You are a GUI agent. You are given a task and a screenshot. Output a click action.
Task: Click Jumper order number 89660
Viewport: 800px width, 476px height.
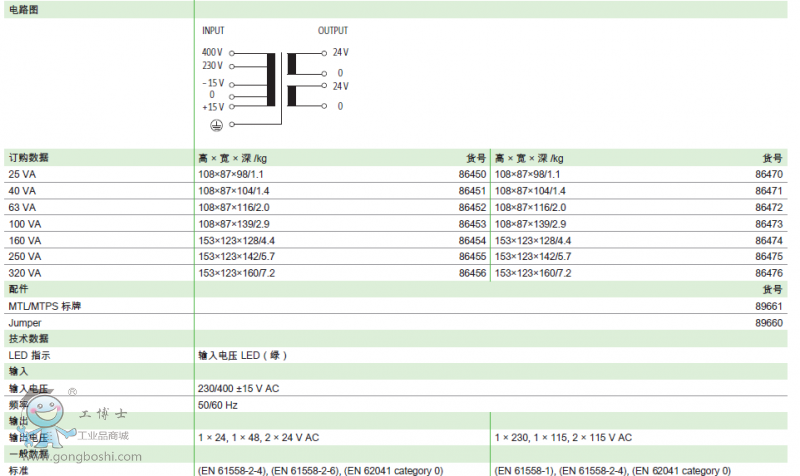click(768, 322)
